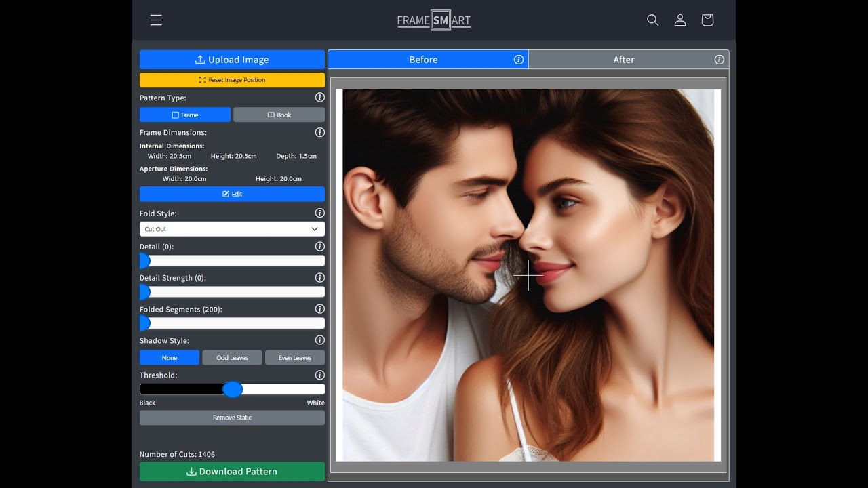The height and width of the screenshot is (488, 868).
Task: Show info for Pattern Type
Action: pyautogui.click(x=320, y=98)
